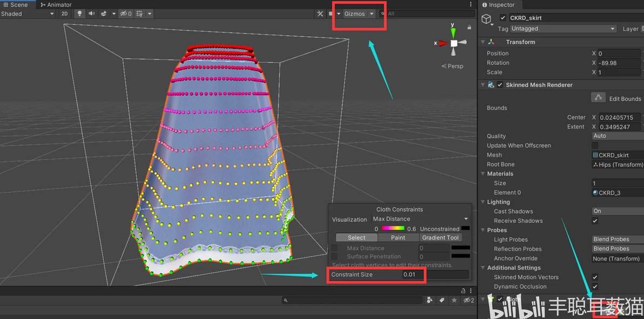Image resolution: width=644 pixels, height=319 pixels.
Task: Uncheck Receive Shadows option
Action: pyautogui.click(x=595, y=221)
